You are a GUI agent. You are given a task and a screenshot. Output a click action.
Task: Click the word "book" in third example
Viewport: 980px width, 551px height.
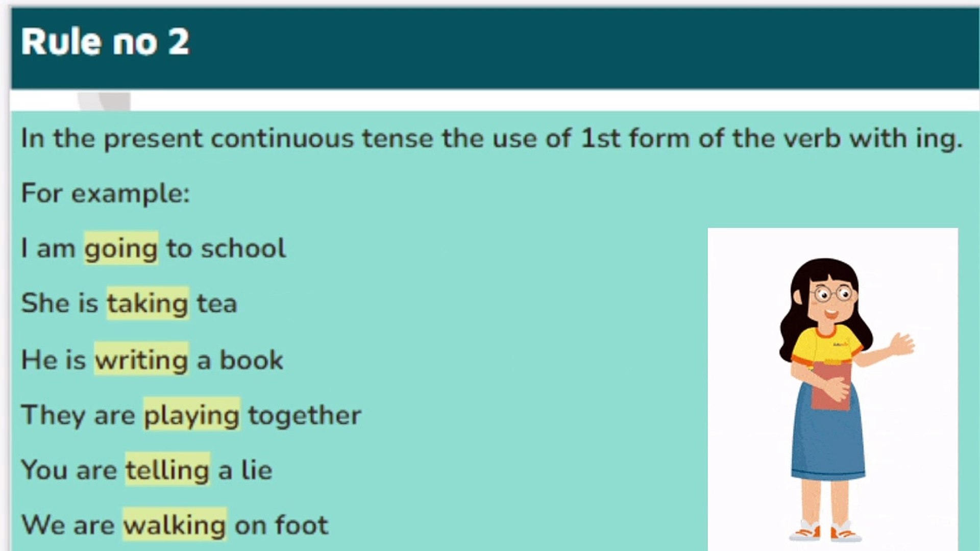coord(251,360)
